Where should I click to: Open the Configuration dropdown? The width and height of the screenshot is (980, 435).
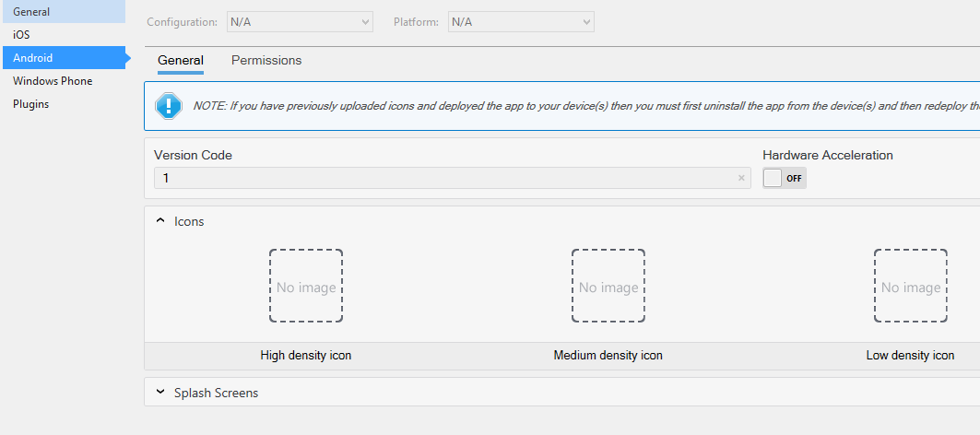click(x=300, y=22)
